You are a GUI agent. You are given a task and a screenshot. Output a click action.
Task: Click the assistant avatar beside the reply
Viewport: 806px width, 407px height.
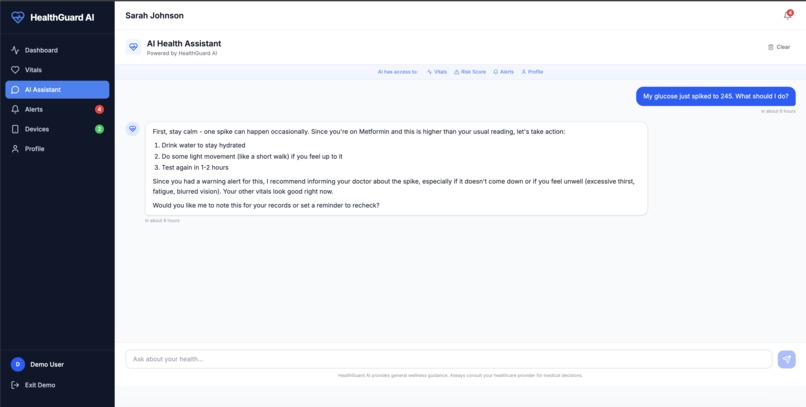coord(133,129)
